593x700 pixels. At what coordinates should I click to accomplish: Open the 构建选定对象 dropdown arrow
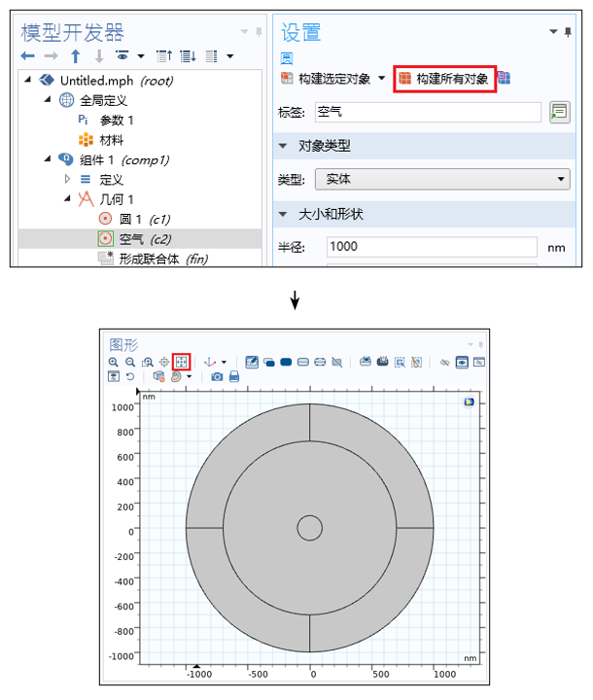(381, 79)
